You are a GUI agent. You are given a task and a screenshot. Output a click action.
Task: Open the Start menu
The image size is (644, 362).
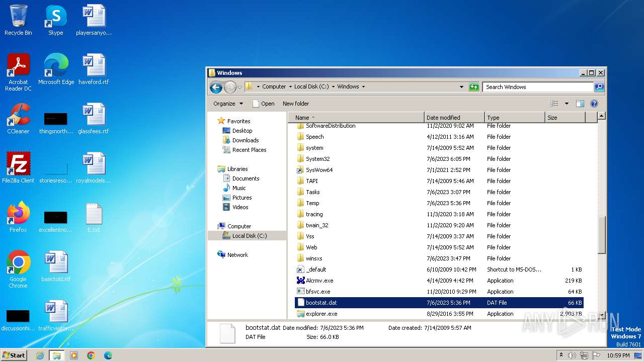pos(14,355)
